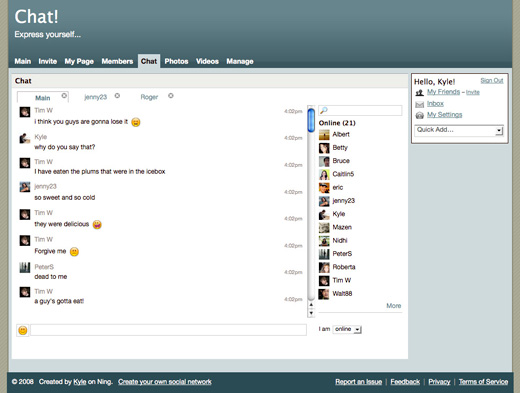Click Albert's avatar in online list

coord(324,134)
